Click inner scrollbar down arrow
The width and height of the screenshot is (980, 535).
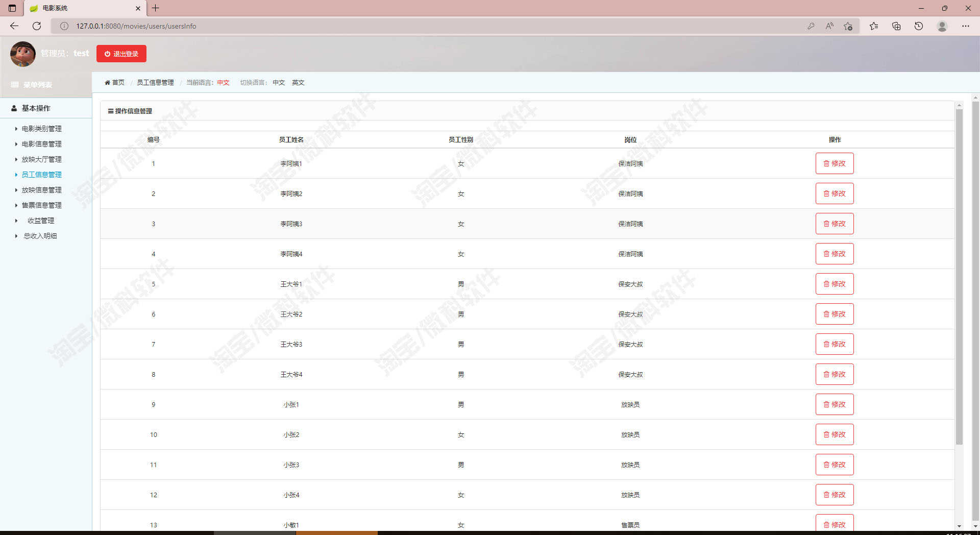click(x=959, y=526)
